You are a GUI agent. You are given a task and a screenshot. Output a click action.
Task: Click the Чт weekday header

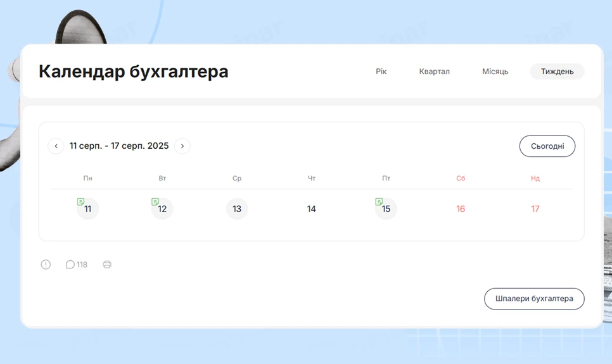pyautogui.click(x=312, y=179)
